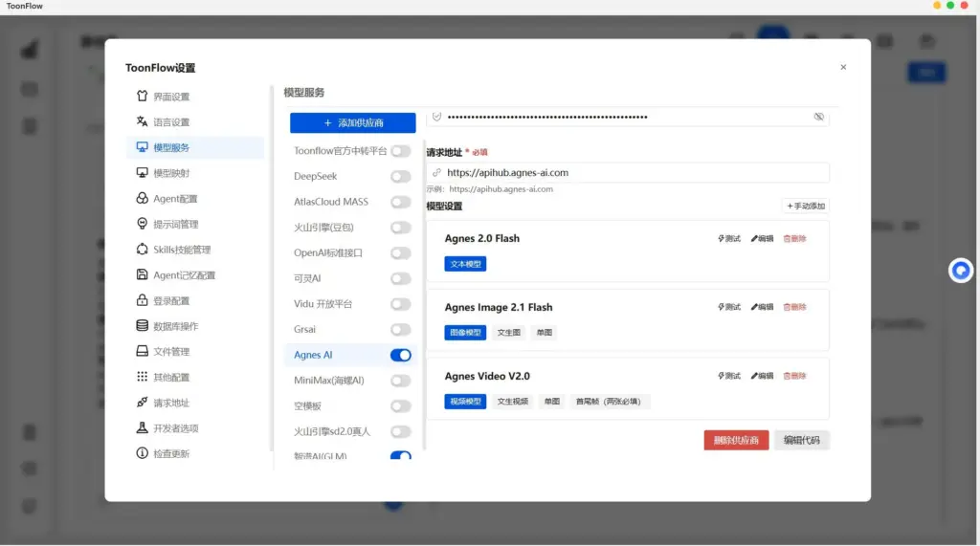The image size is (980, 546).
Task: Test the Agnes Image 2.1 Flash model
Action: (x=728, y=307)
